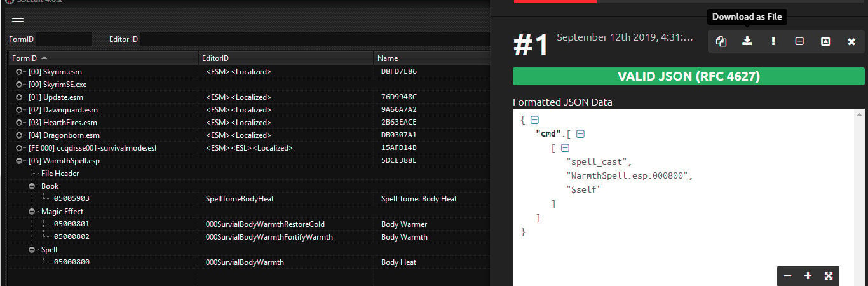Click the VALID JSON (RFC 4627) banner
This screenshot has width=868, height=286.
pos(689,76)
